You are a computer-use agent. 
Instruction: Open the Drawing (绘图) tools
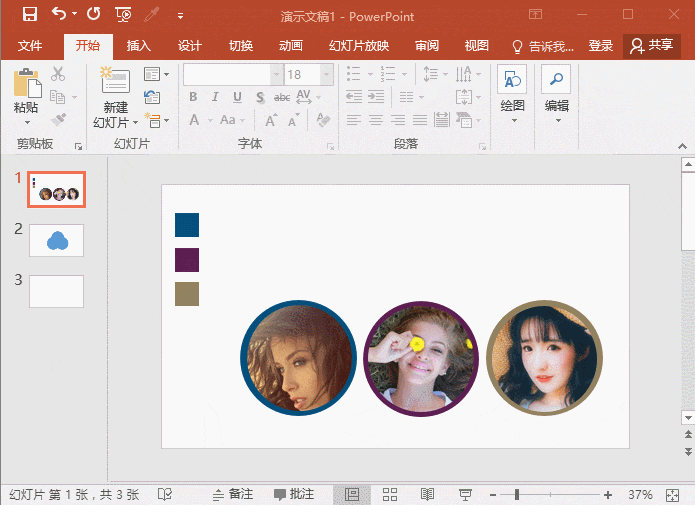512,81
